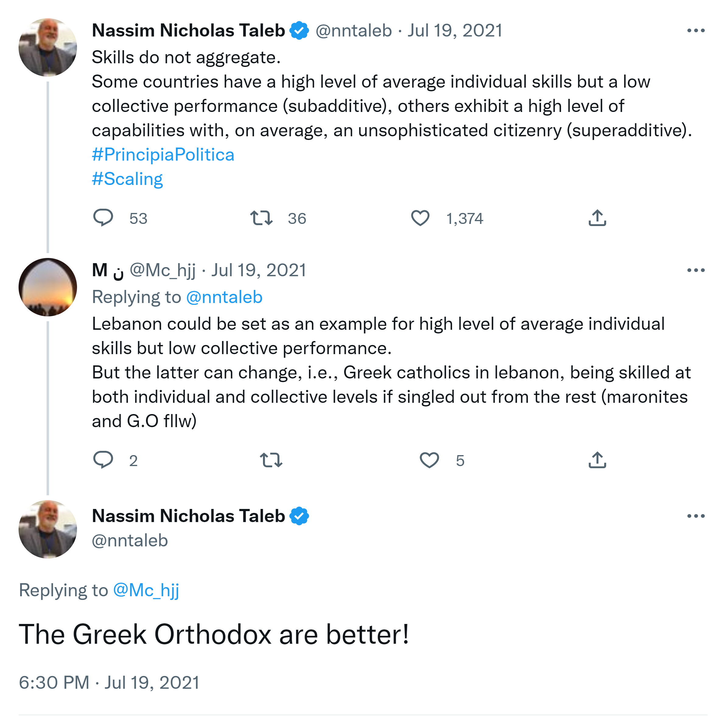
Task: Reply to the first Taleb tweet
Action: tap(103, 218)
